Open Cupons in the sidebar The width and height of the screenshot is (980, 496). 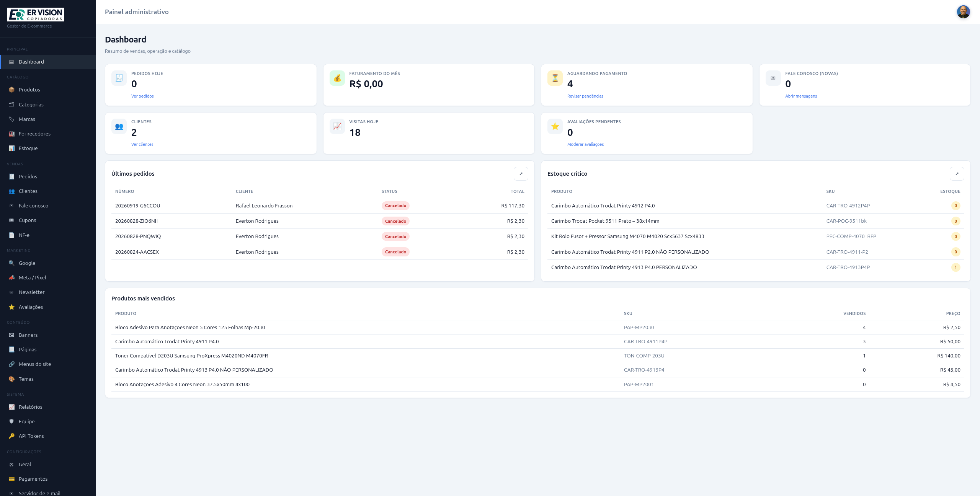(x=48, y=220)
